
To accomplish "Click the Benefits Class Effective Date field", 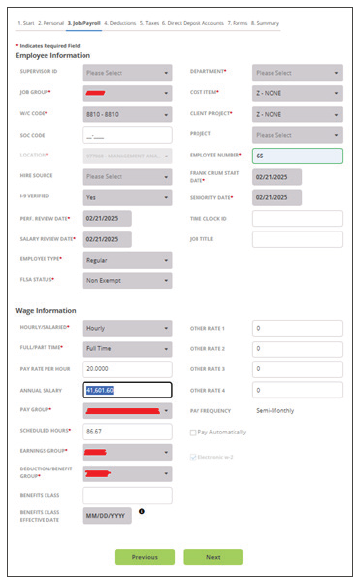I will point(107,516).
